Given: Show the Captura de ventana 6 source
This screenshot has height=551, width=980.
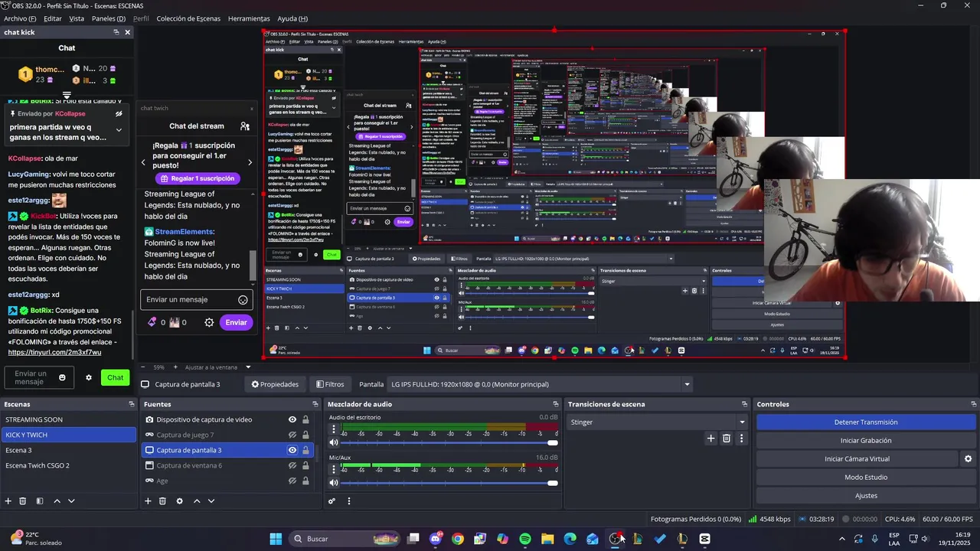Looking at the screenshot, I should (292, 465).
